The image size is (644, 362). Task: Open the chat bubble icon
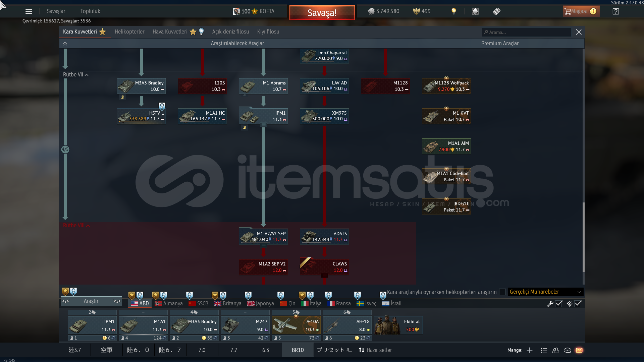568,350
